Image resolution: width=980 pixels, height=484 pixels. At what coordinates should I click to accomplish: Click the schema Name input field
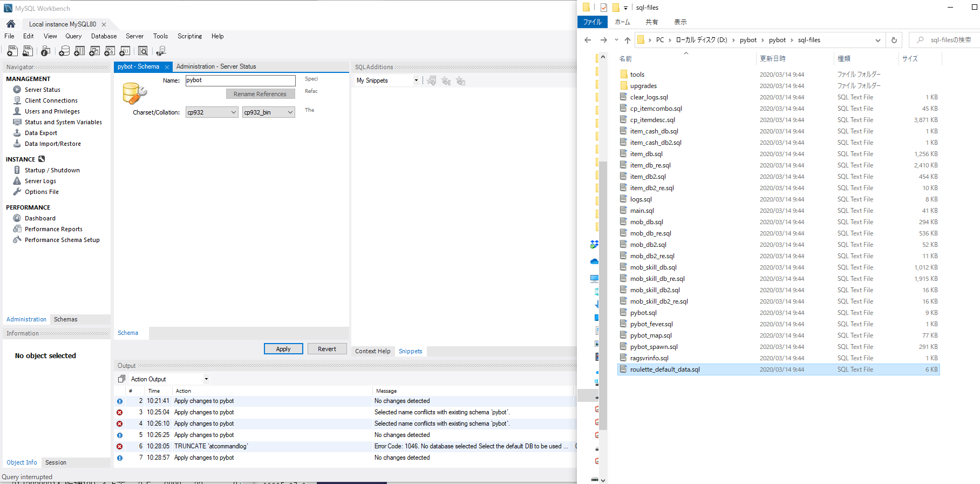(x=240, y=80)
